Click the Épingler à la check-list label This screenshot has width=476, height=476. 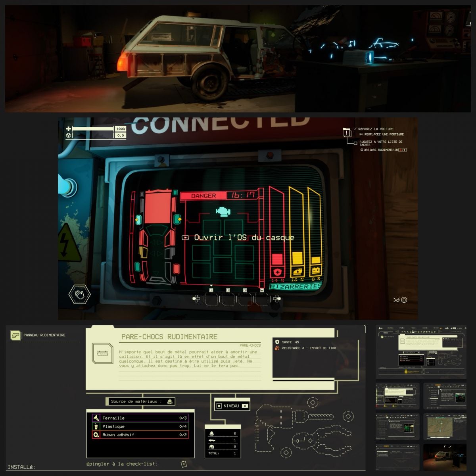tap(122, 464)
